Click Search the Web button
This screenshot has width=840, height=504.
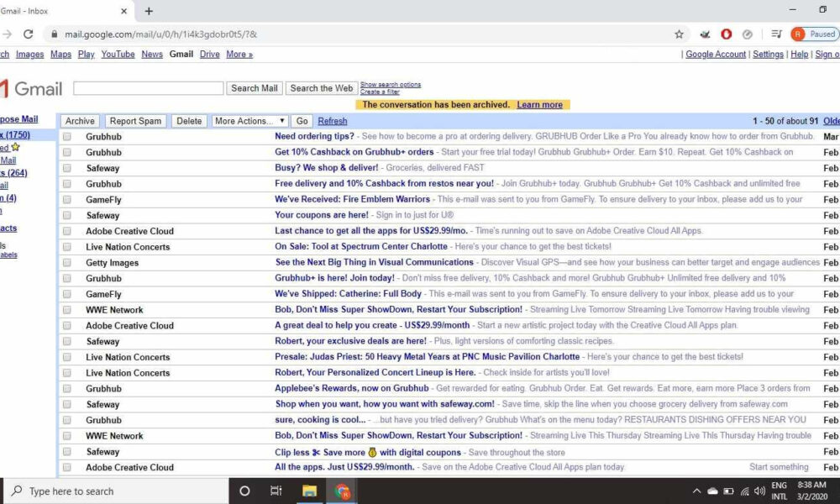point(322,88)
